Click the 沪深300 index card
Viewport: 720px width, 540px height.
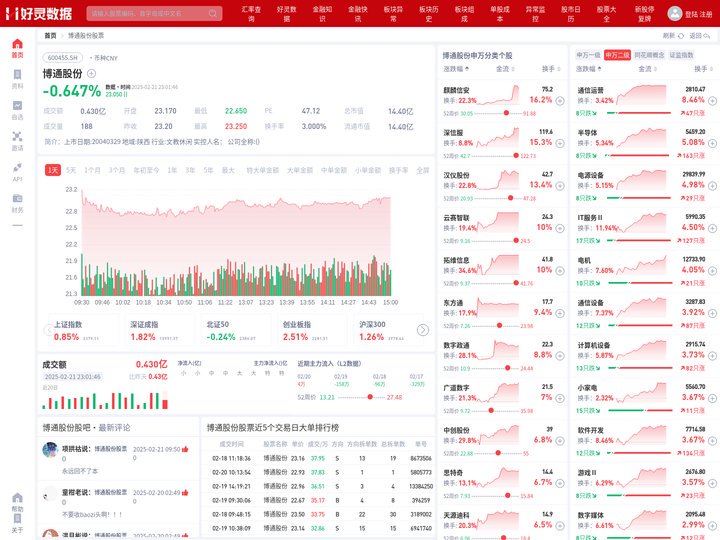tap(387, 330)
